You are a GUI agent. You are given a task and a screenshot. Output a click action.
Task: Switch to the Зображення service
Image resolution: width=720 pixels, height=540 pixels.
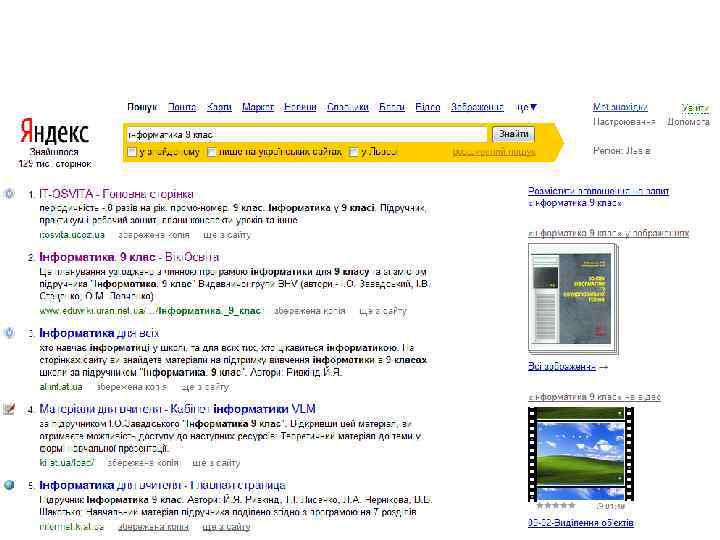tap(477, 107)
